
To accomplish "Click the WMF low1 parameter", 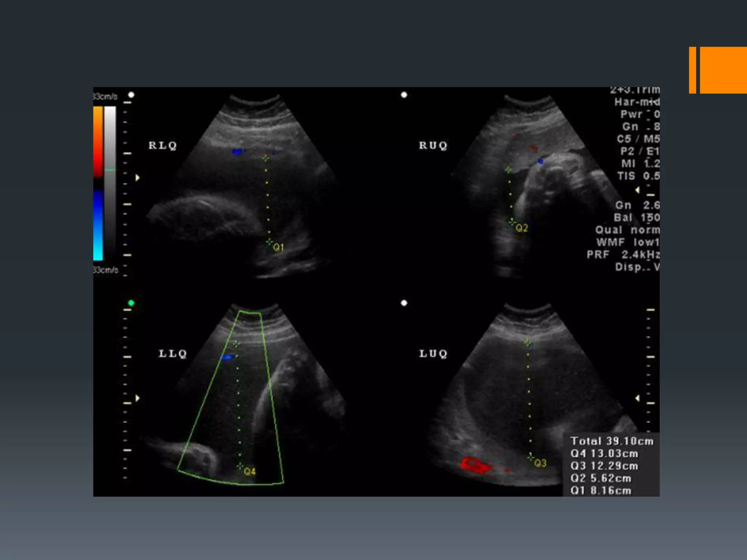I will (x=628, y=242).
